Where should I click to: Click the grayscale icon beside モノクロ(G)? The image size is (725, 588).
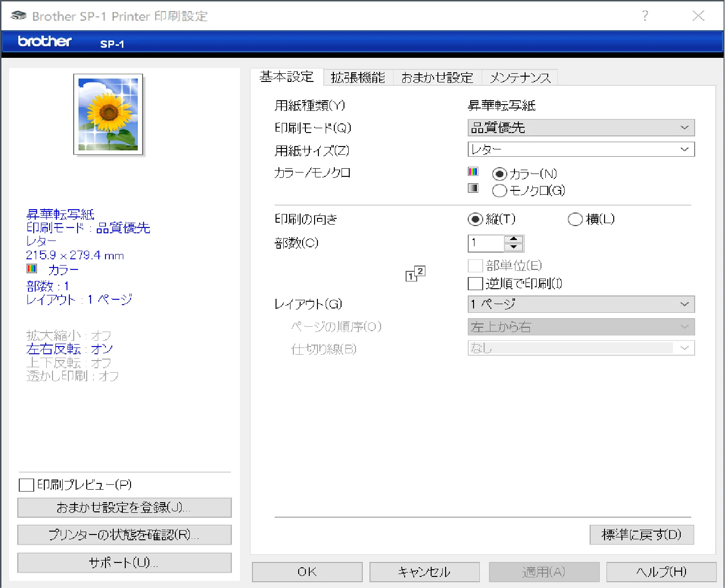point(473,188)
